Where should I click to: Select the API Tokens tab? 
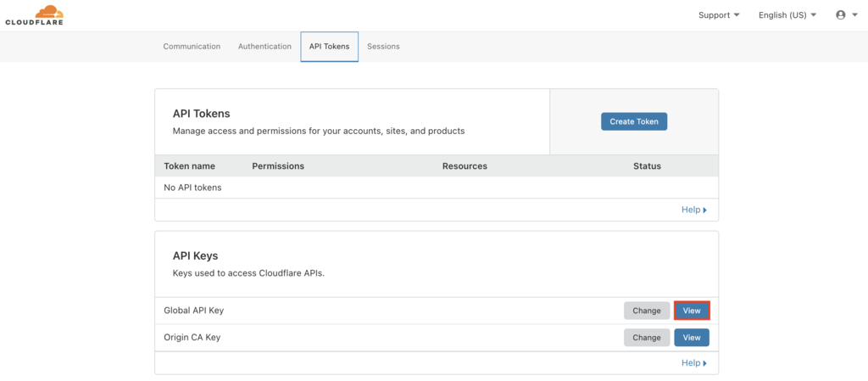tap(329, 47)
